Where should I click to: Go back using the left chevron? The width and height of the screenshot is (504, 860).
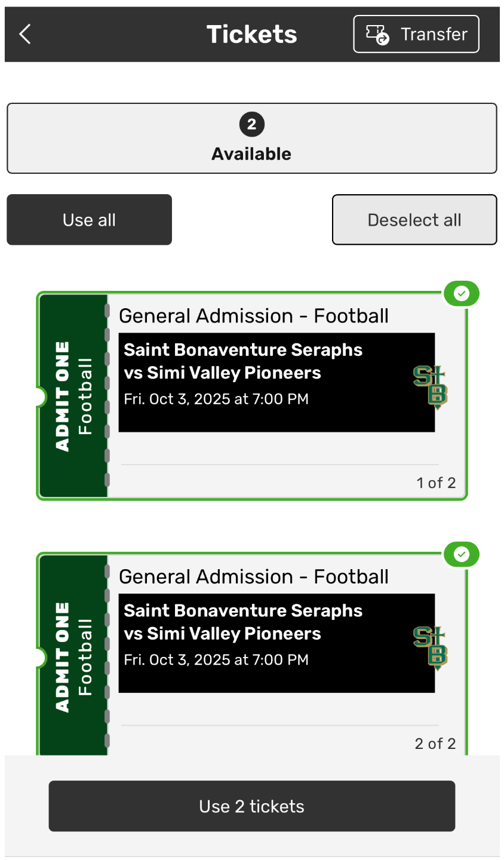(x=25, y=34)
